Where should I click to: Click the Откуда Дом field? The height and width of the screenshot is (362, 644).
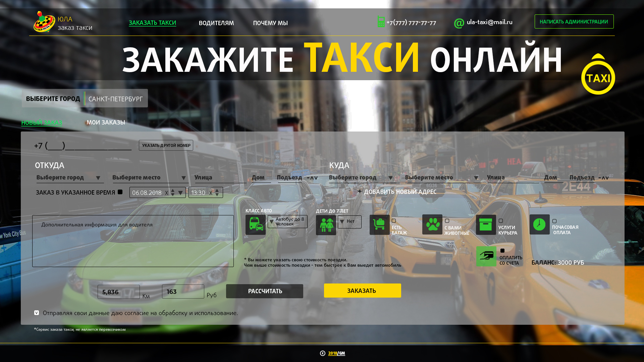[261, 177]
